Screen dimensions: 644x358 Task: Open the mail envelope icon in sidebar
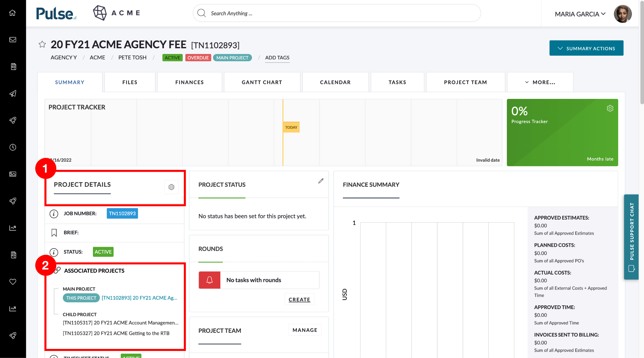(13, 40)
